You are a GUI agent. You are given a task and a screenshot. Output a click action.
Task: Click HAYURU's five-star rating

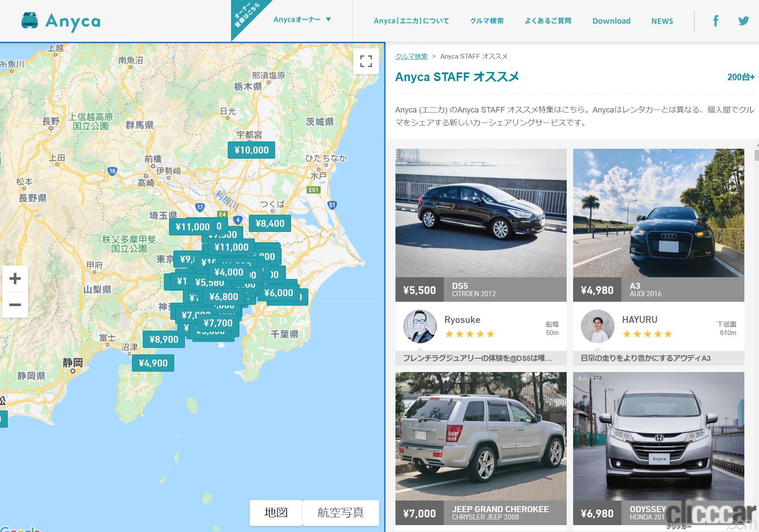pos(647,334)
